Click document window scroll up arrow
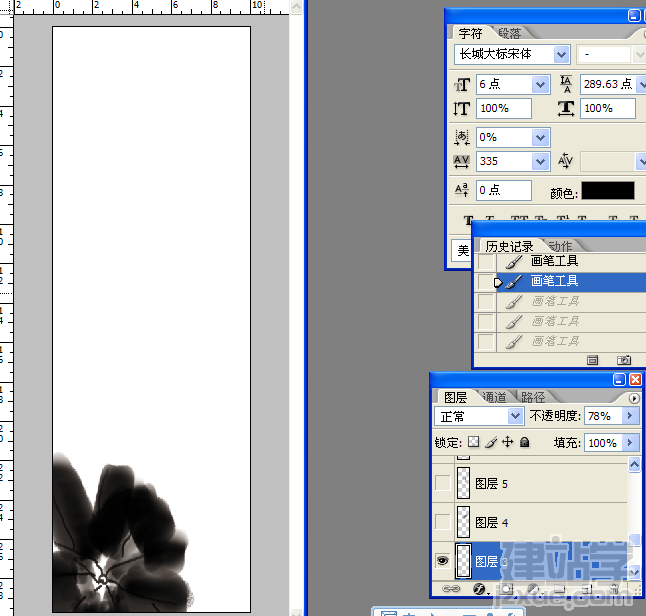This screenshot has height=616, width=646. coord(296,7)
